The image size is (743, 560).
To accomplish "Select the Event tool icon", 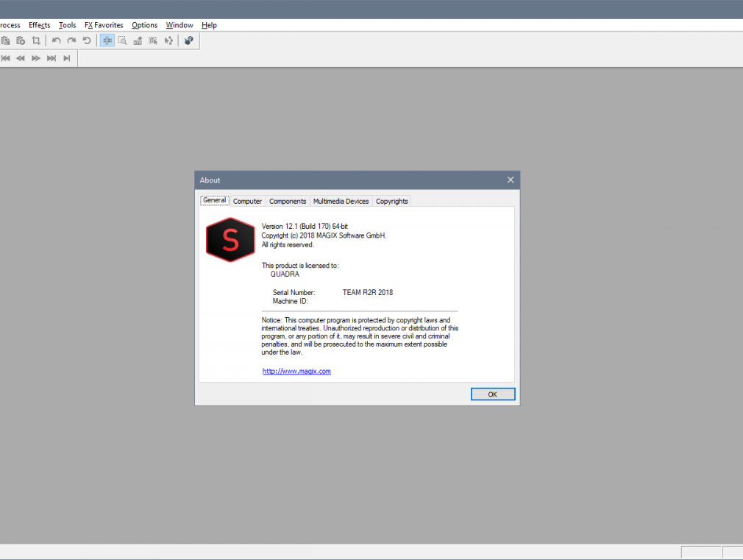I will coord(153,40).
